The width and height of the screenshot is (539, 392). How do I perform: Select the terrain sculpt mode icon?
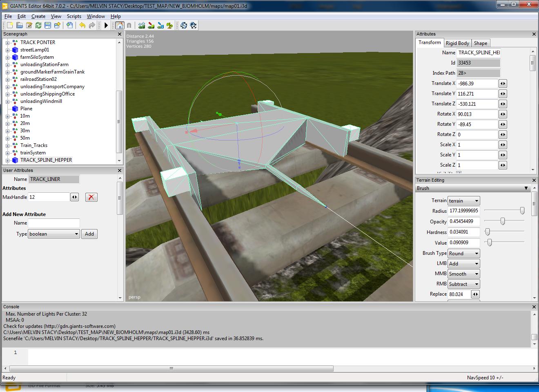click(142, 25)
